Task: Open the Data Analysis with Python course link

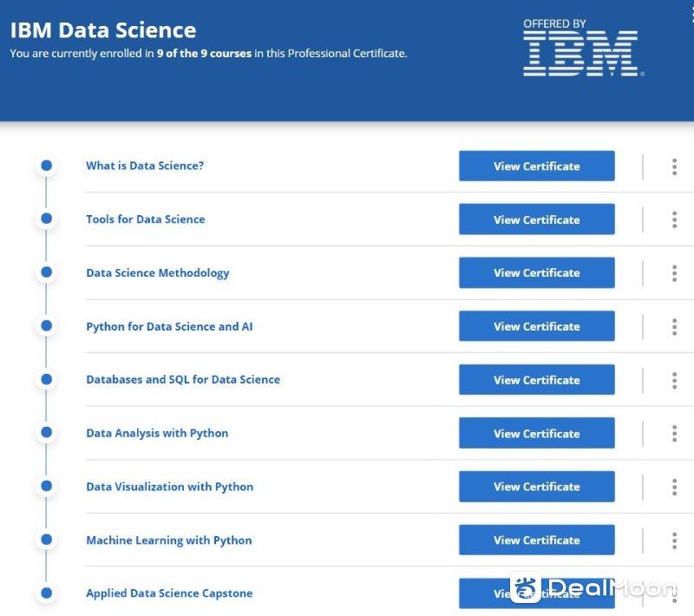Action: 157,433
